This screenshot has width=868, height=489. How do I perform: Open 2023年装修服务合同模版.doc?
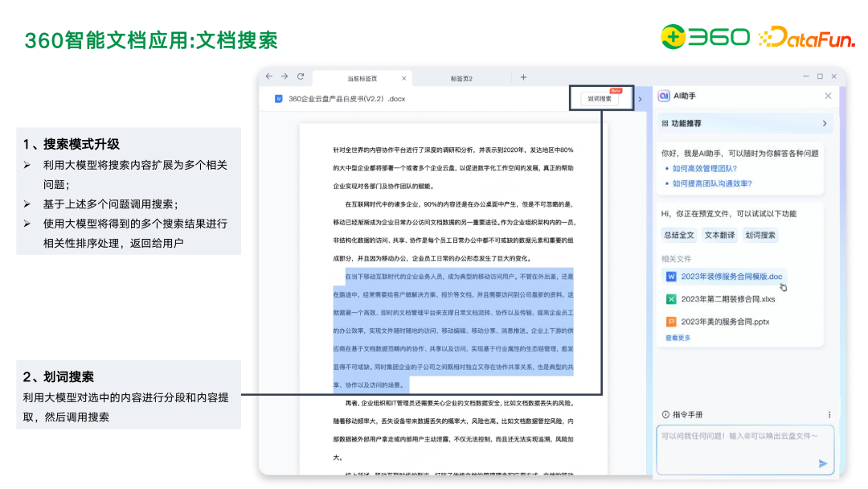pyautogui.click(x=725, y=277)
